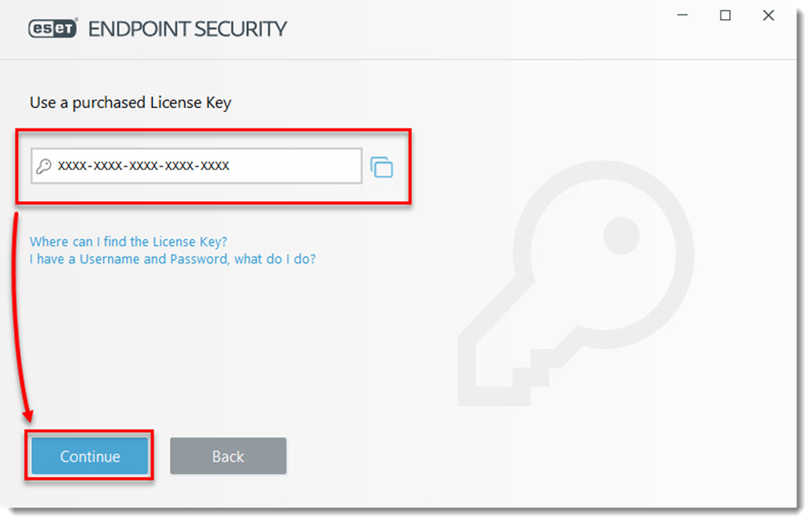
Task: Maximize the ESET Endpoint Security window
Action: (x=726, y=16)
